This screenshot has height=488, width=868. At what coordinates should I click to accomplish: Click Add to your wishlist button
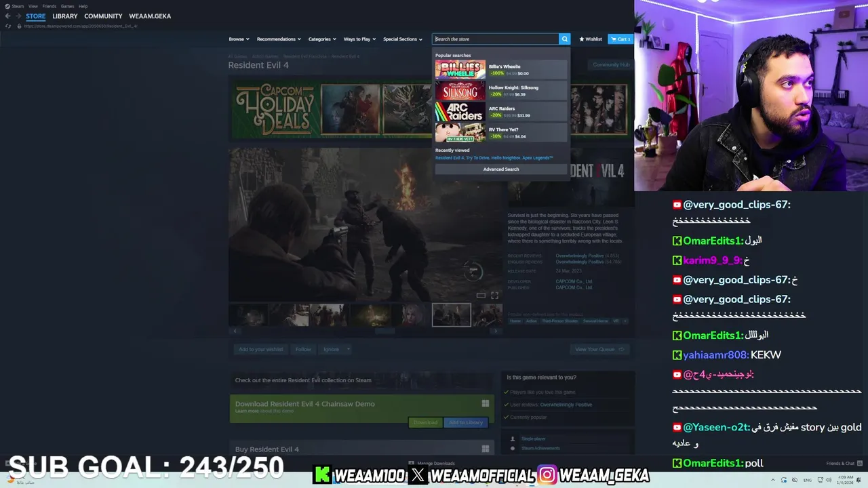[x=260, y=349]
